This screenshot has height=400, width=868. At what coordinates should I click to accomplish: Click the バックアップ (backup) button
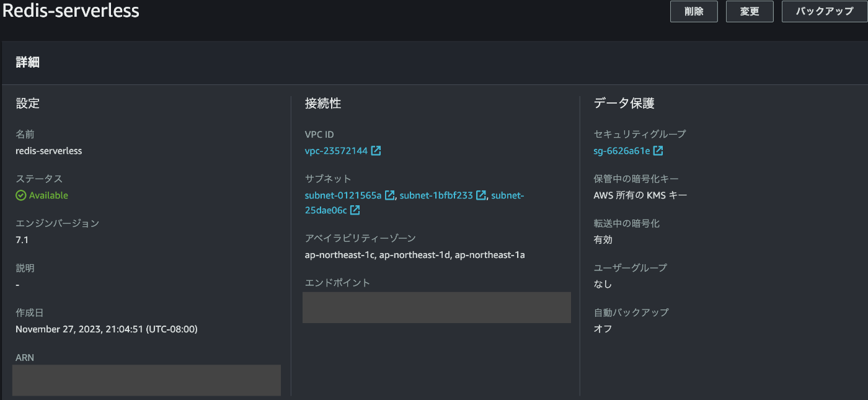(823, 12)
